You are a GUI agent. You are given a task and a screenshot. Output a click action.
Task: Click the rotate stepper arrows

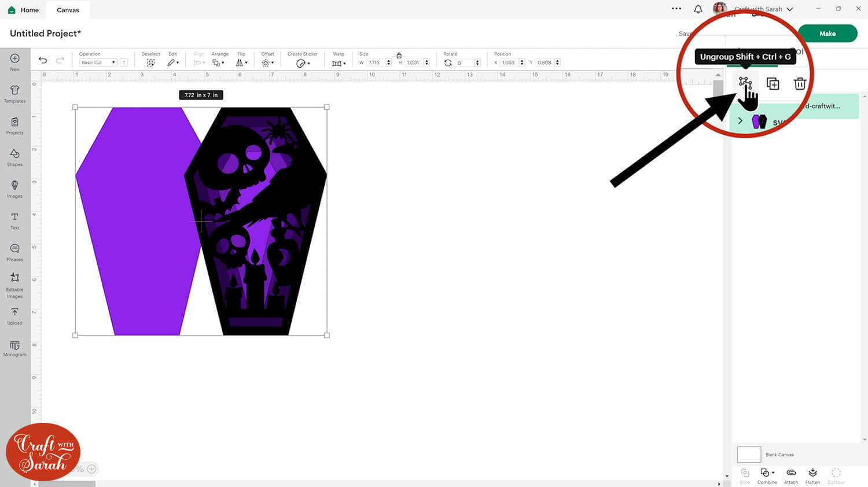pyautogui.click(x=477, y=62)
